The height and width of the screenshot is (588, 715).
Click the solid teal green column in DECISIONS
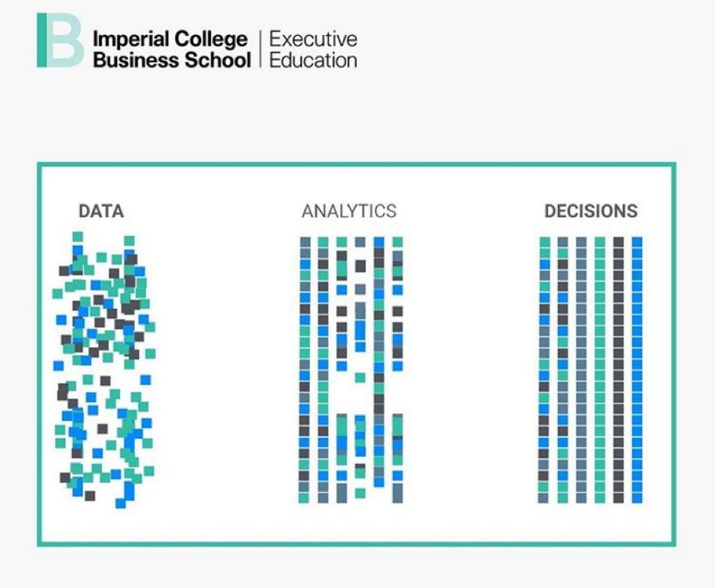pyautogui.click(x=600, y=370)
